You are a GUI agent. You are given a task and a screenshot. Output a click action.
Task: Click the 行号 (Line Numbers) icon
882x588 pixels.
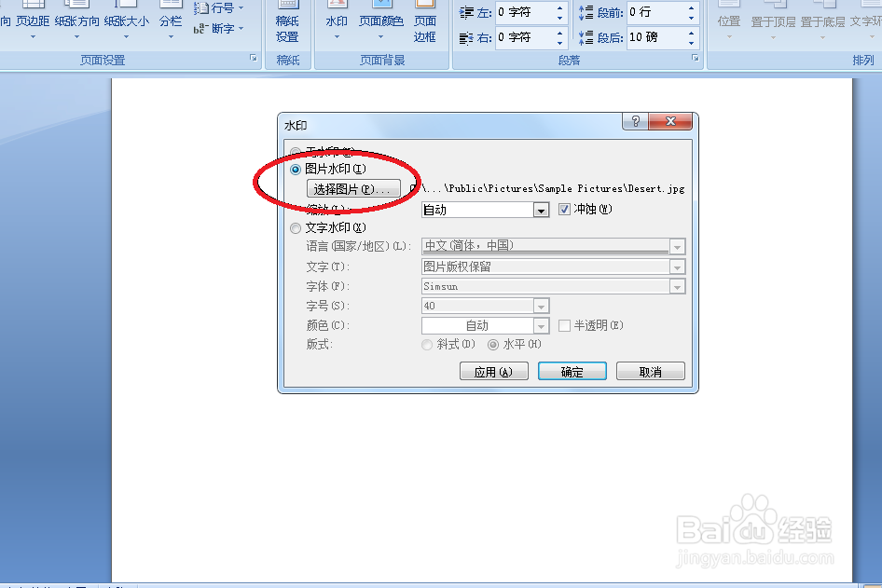pos(213,9)
